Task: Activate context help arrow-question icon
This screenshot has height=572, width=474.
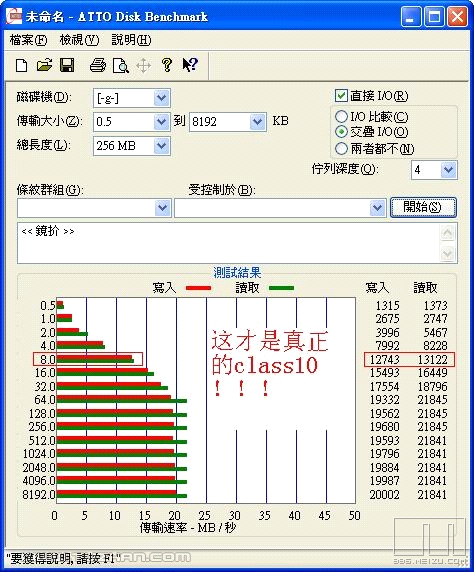Action: [x=190, y=65]
